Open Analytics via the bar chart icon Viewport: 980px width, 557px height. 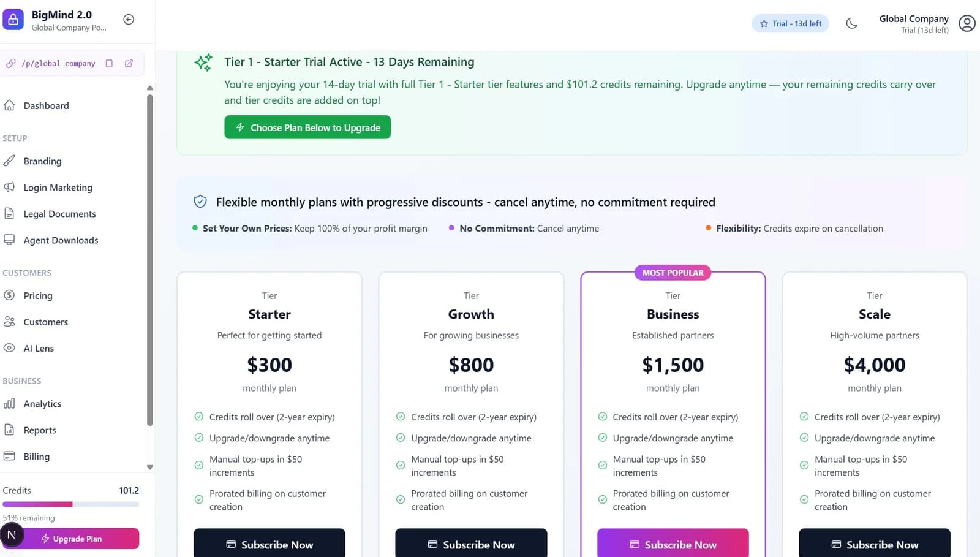click(10, 404)
